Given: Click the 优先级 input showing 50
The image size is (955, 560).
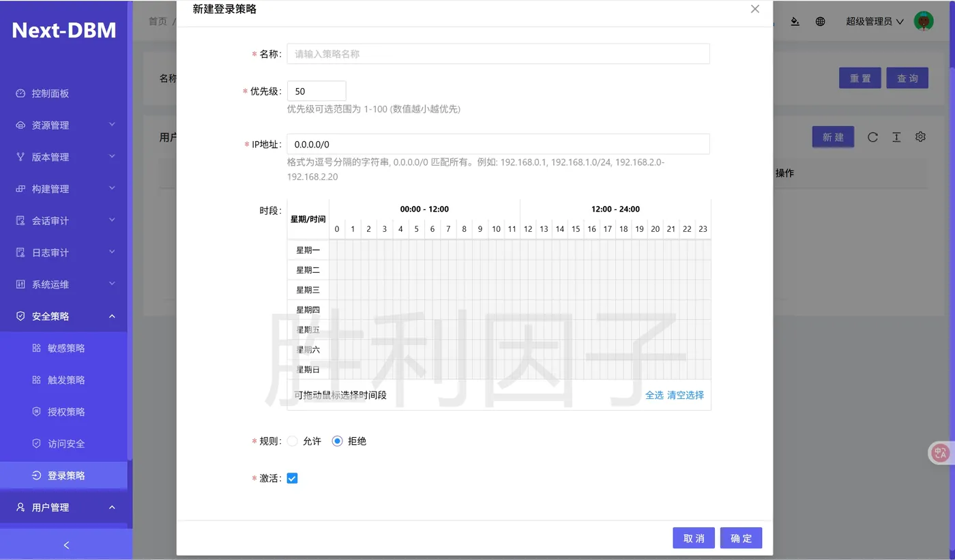Looking at the screenshot, I should click(x=317, y=91).
